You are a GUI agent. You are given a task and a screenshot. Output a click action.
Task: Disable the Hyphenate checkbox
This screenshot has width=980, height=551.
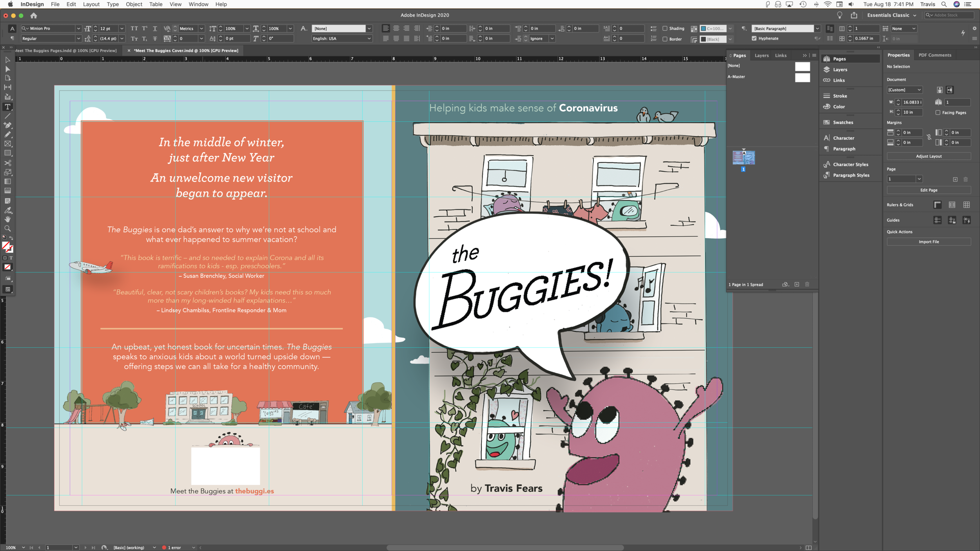click(x=754, y=38)
